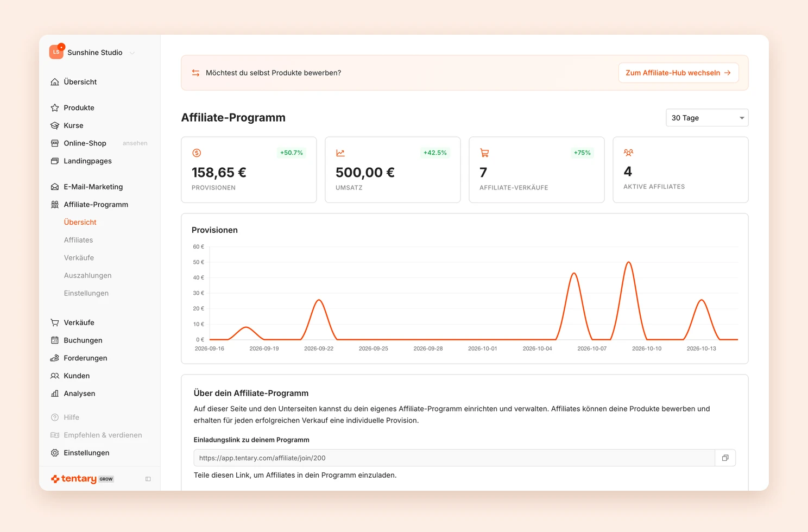Click the Übersicht house icon in sidebar
The height and width of the screenshot is (532, 808).
click(x=55, y=82)
